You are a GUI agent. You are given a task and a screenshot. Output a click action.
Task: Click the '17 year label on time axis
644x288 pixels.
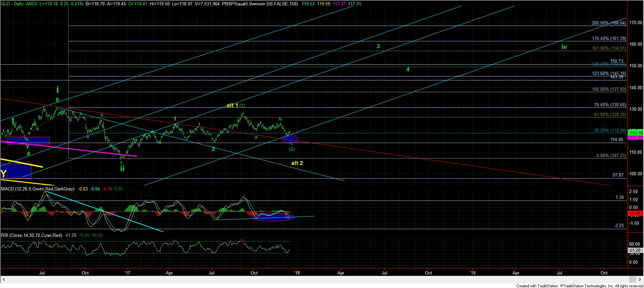[127, 273]
